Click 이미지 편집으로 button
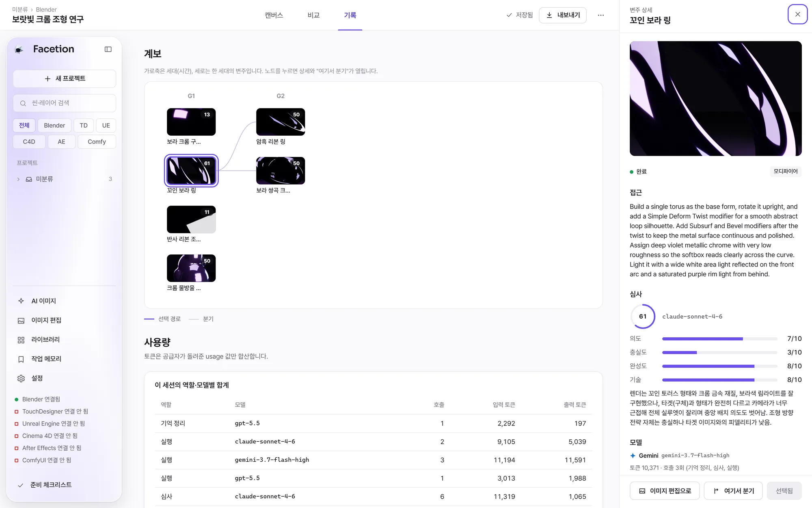The image size is (812, 508). 665,491
